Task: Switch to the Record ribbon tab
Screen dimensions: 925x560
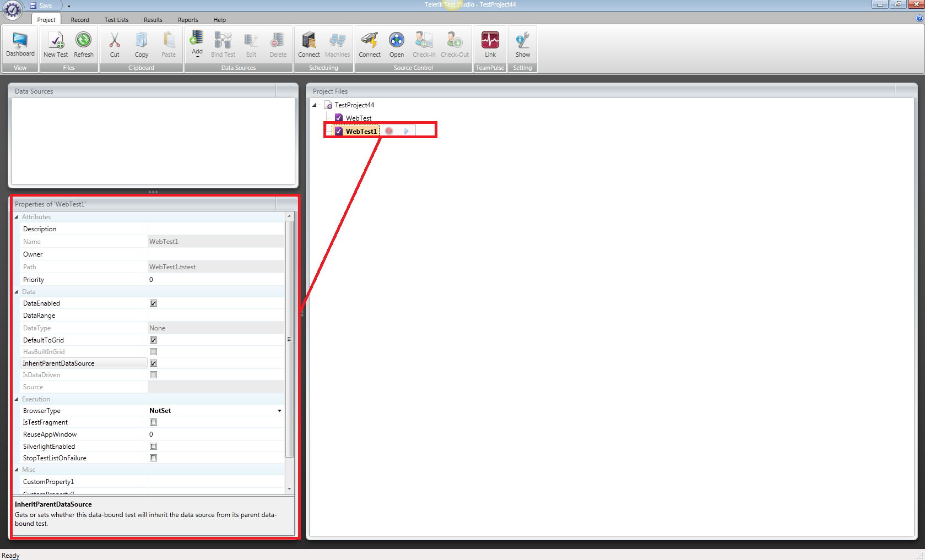Action: [80, 20]
